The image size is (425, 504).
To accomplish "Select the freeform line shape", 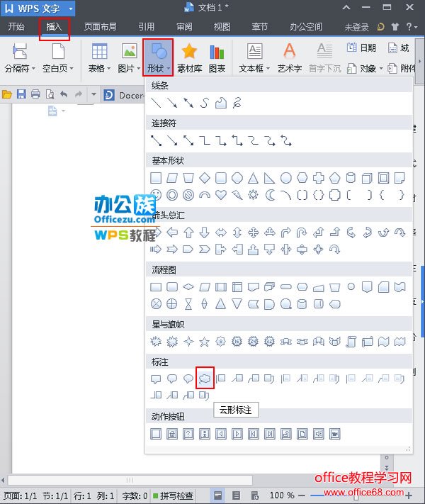I will click(x=221, y=103).
